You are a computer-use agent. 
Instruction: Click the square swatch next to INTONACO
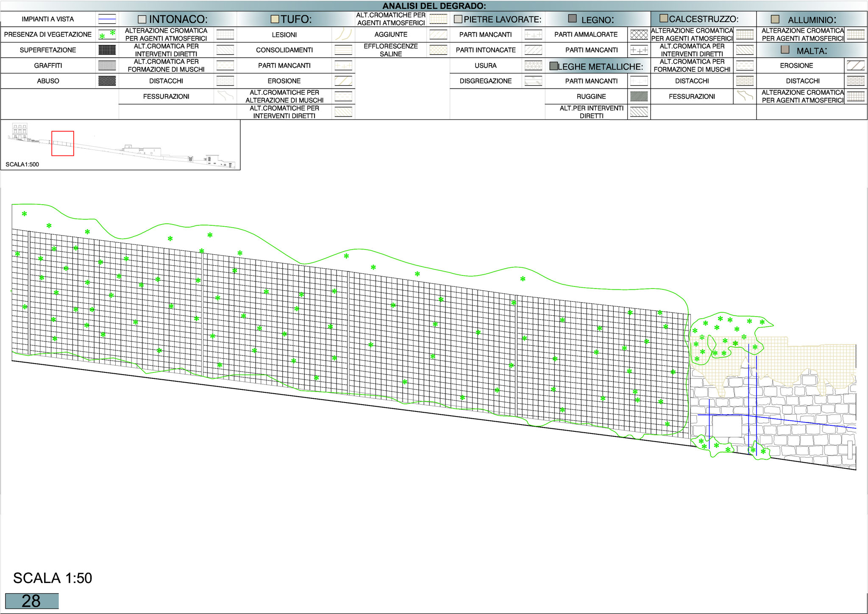(142, 19)
